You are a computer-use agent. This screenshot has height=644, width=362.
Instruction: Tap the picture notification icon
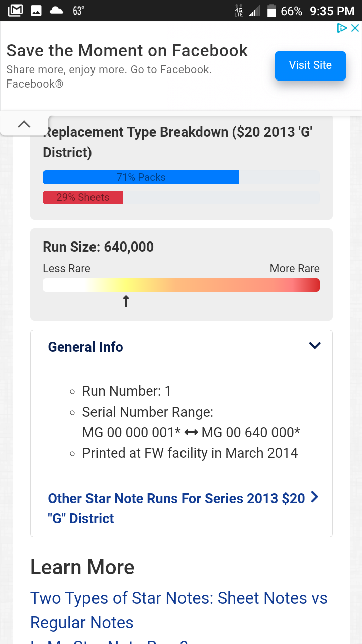coord(36,10)
